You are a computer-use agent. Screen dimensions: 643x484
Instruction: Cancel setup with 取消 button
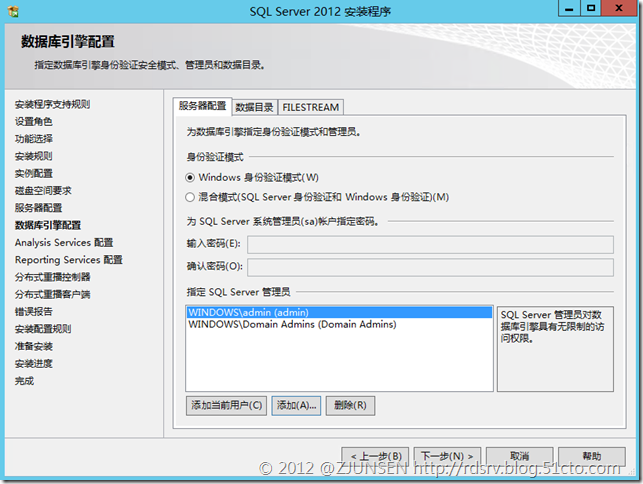(520, 456)
